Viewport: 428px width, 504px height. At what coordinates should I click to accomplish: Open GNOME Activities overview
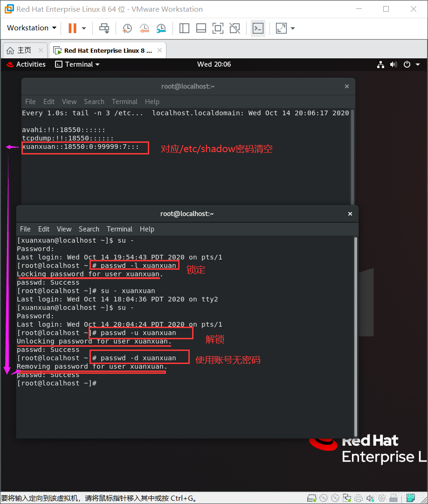[26, 64]
